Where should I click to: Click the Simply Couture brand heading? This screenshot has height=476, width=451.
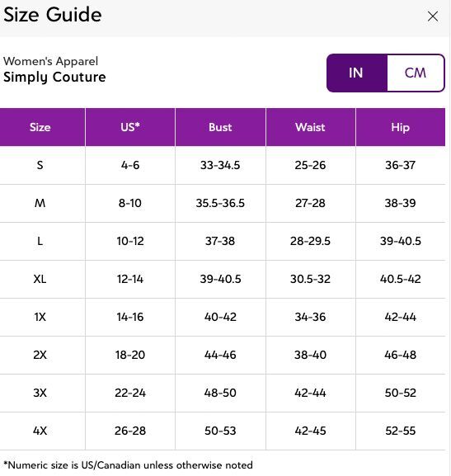(x=54, y=78)
